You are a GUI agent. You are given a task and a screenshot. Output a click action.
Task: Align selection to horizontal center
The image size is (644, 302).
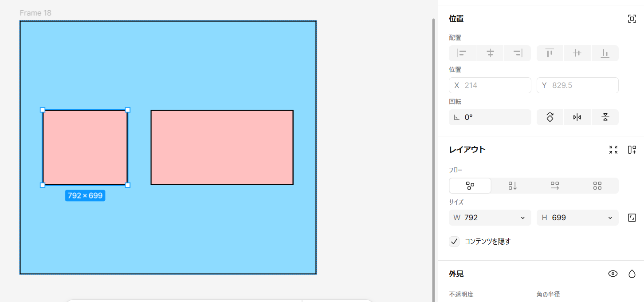490,53
